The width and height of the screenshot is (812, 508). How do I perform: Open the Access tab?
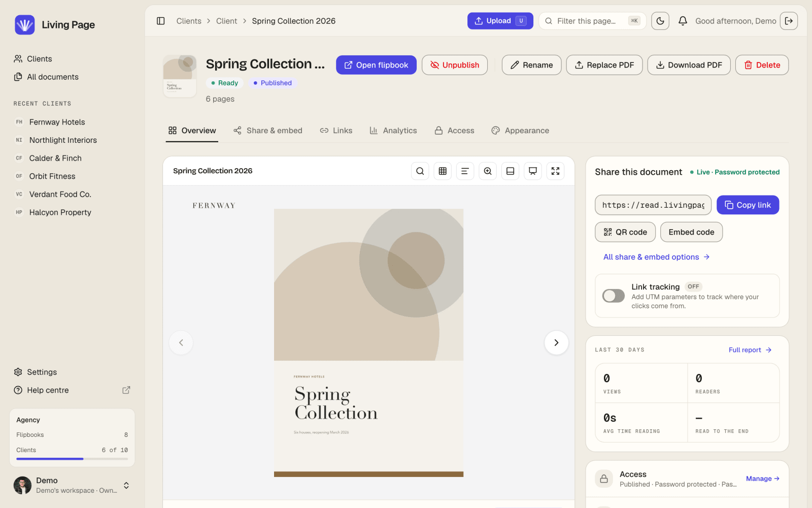point(454,131)
